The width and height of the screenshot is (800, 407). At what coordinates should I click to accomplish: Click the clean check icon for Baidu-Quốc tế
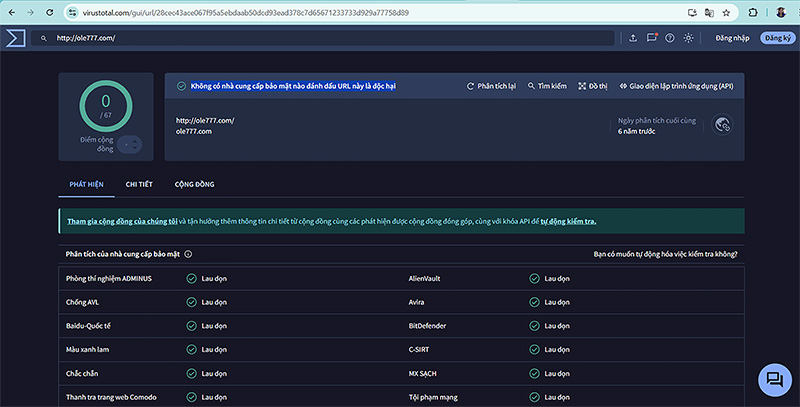click(191, 326)
